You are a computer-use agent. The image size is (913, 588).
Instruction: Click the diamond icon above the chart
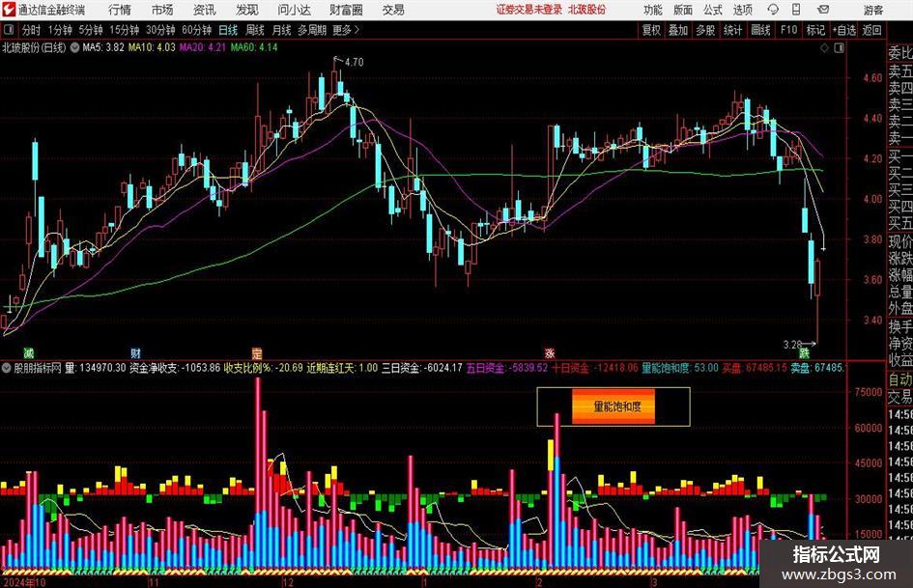coord(824,48)
